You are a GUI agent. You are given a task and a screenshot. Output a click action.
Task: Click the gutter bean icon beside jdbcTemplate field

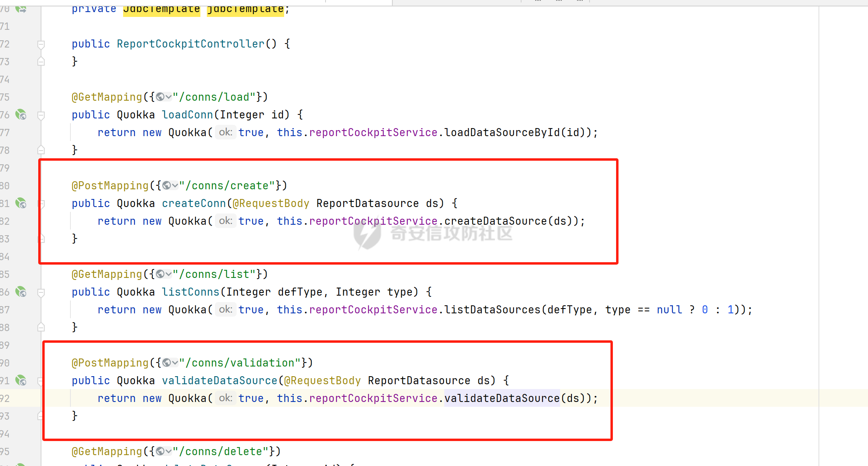pos(21,9)
